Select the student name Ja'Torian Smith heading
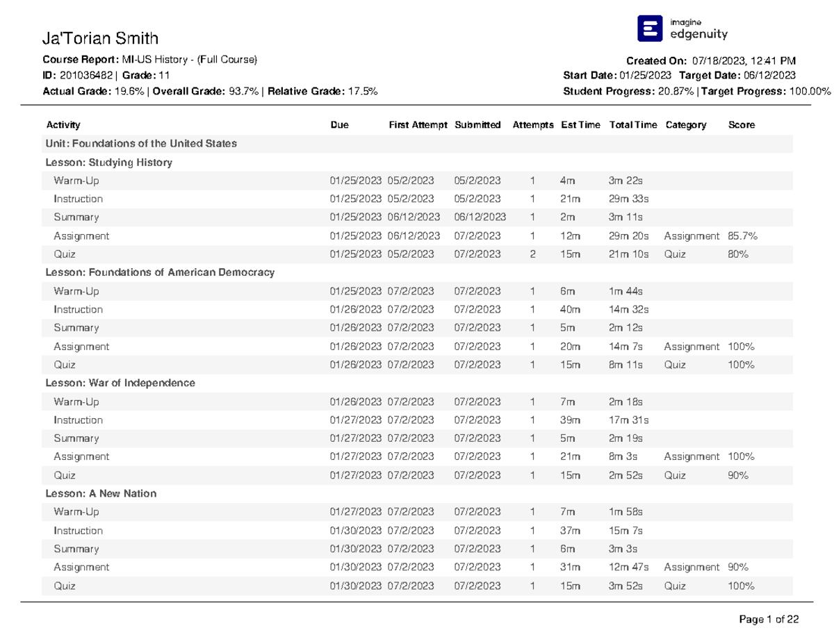 click(101, 38)
